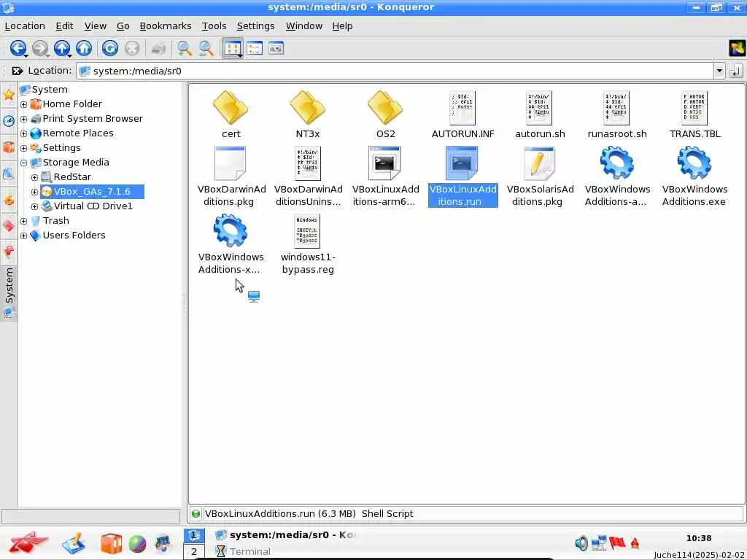Click the Forward navigation arrow
Viewport: 747px width, 560px height.
click(41, 48)
